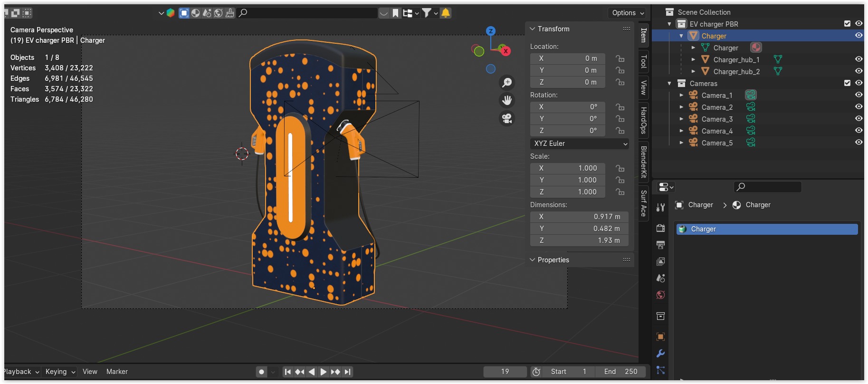This screenshot has width=868, height=384.
Task: Click the BlenderKit colorful hexagon icon
Action: click(171, 13)
